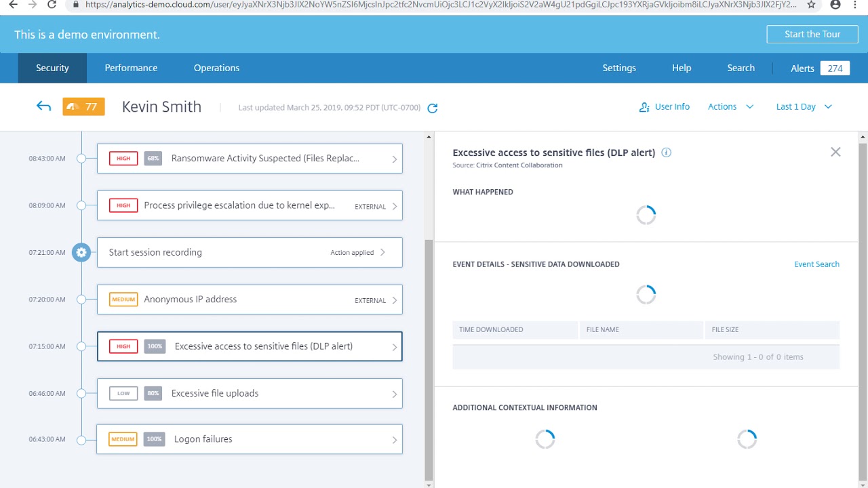The width and height of the screenshot is (868, 488).
Task: Click the User Info person icon
Action: click(x=644, y=107)
